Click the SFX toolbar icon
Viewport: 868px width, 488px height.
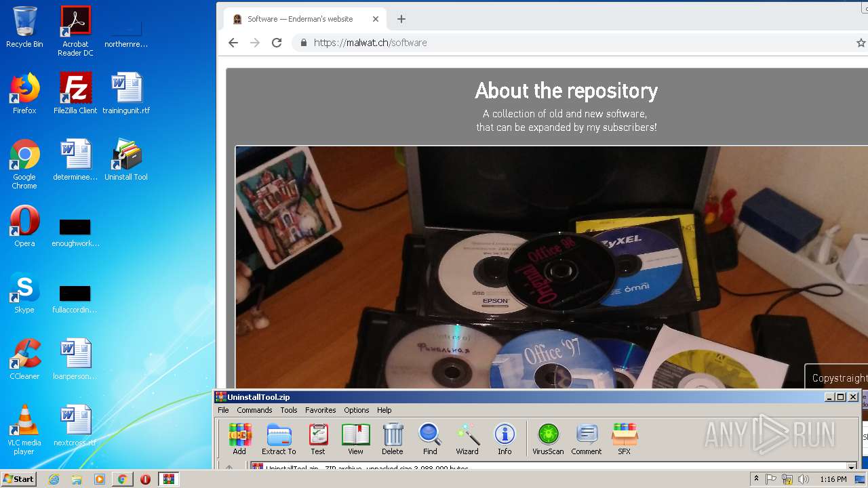point(625,439)
